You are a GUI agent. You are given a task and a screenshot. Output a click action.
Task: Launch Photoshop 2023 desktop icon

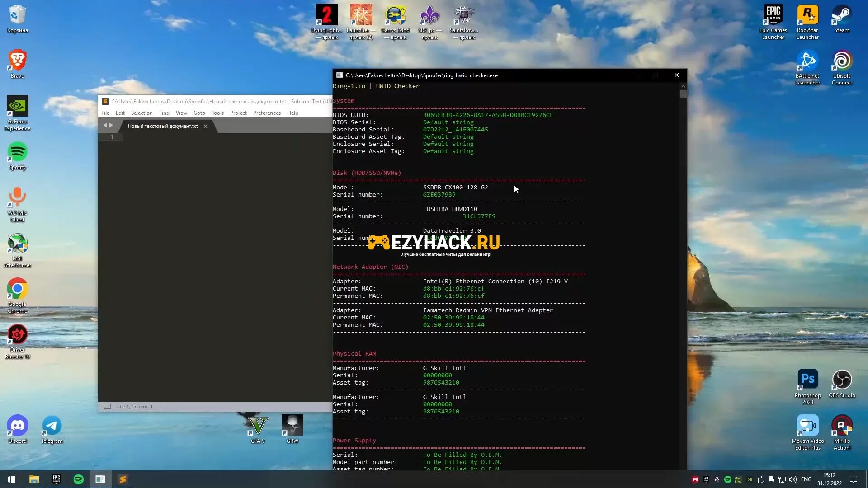807,387
